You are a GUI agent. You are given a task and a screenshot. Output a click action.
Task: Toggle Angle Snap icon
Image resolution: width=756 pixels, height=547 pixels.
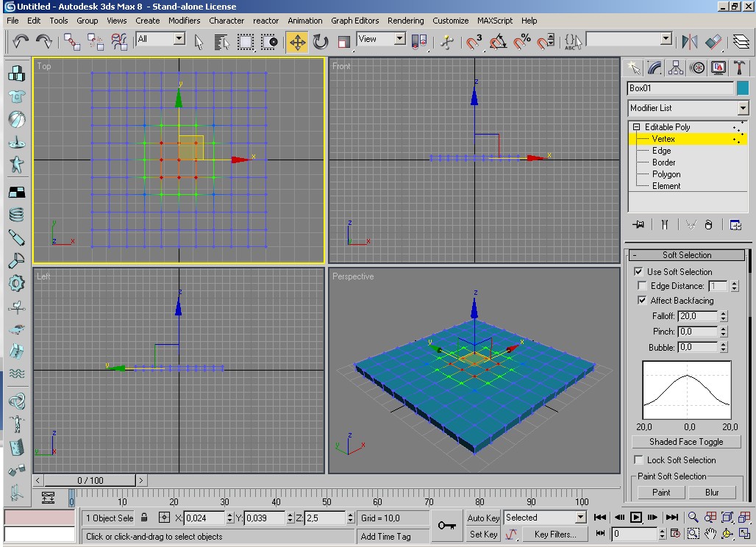coord(498,42)
